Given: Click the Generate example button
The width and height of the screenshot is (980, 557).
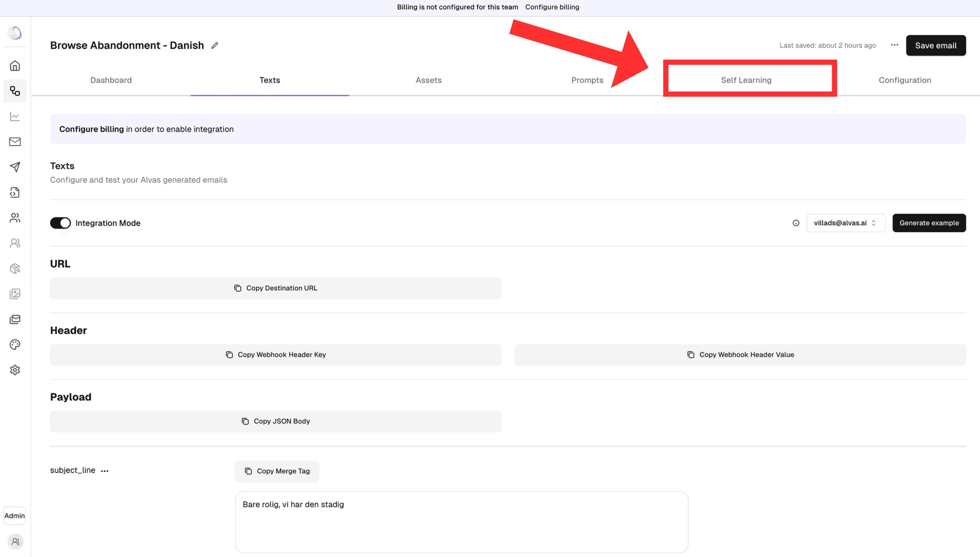Looking at the screenshot, I should coord(929,223).
